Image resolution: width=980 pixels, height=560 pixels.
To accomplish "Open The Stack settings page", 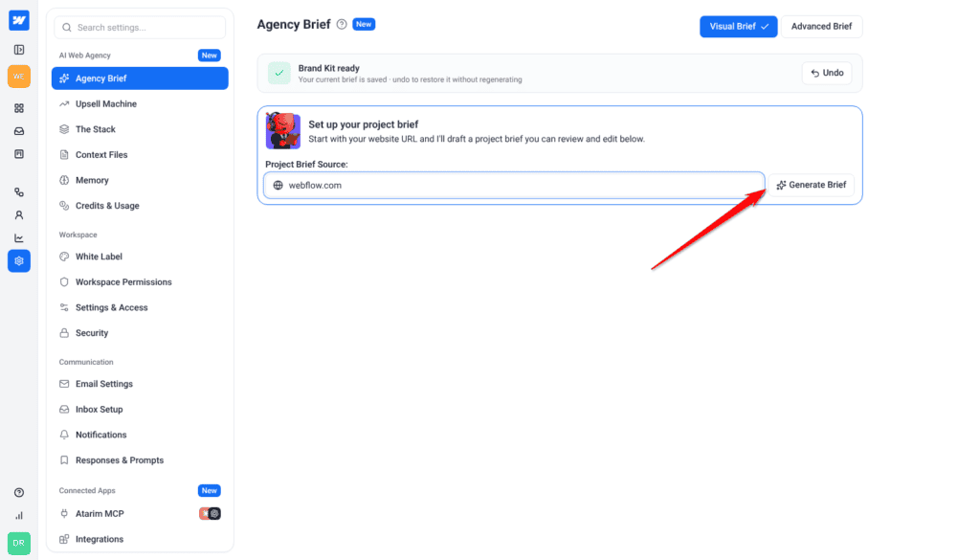I will [140, 129].
